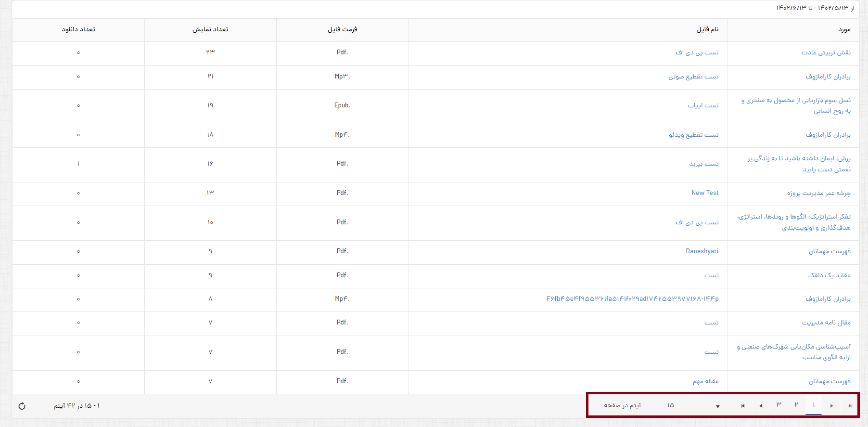Sort by the تعداد دانلود column header

point(78,29)
